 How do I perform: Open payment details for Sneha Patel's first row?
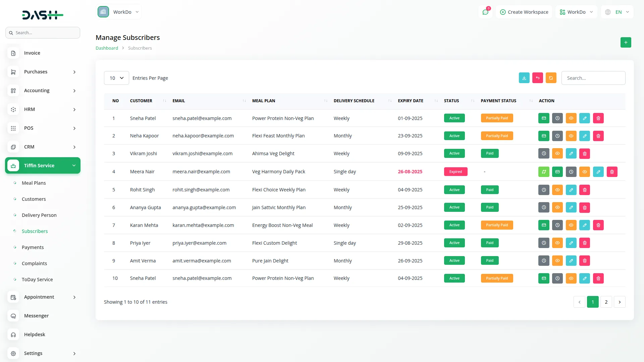[x=544, y=118]
